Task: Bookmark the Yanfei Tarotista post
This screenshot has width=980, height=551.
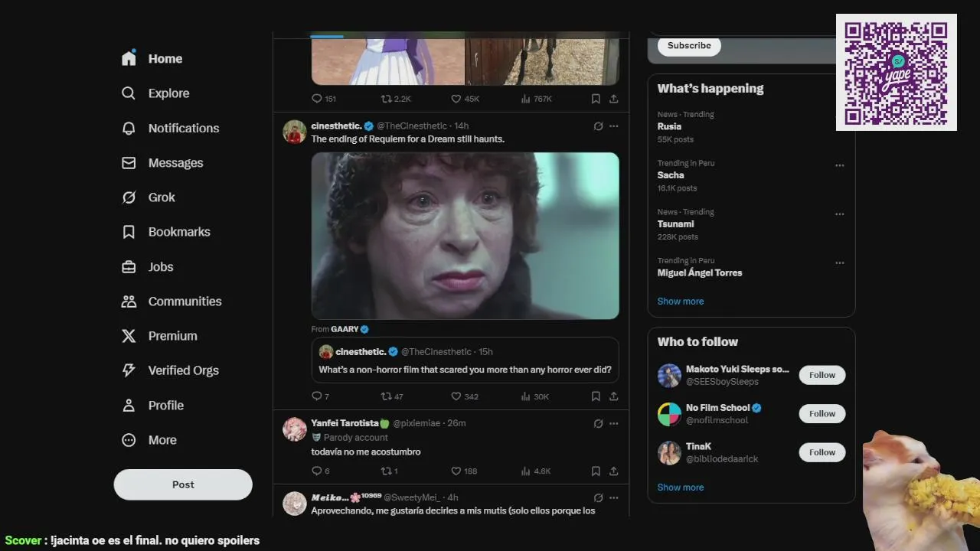Action: 596,471
